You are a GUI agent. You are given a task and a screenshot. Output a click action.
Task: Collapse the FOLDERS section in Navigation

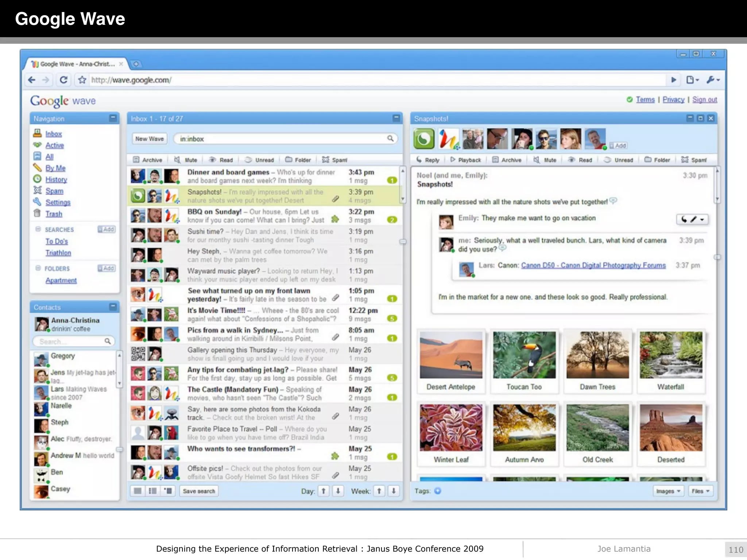[x=38, y=268]
